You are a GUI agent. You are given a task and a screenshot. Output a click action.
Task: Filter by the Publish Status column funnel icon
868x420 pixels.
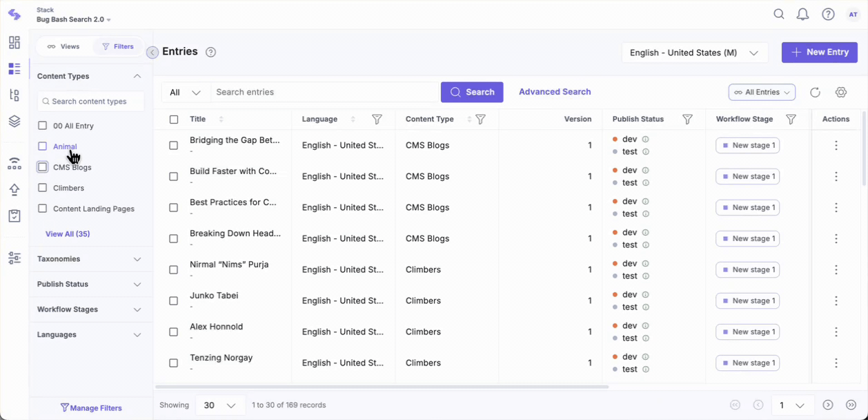pyautogui.click(x=687, y=120)
